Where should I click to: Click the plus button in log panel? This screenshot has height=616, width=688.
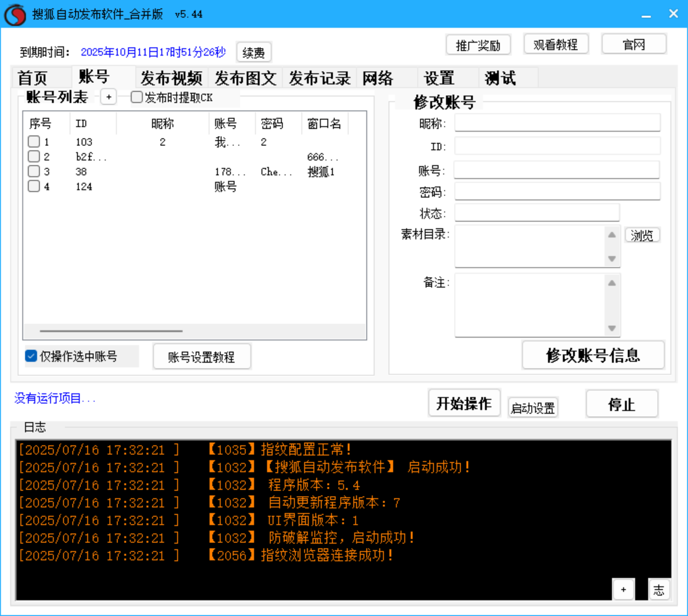[x=623, y=589]
